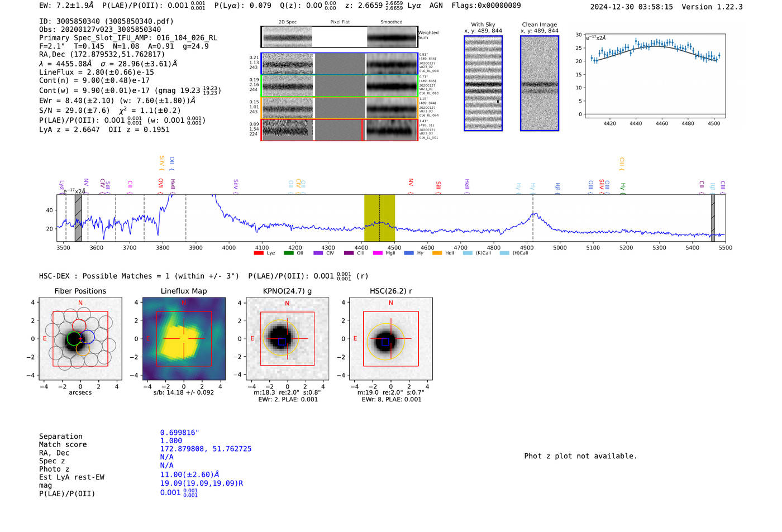The height and width of the screenshot is (532, 782).
Task: Click the Fiber Positions cutout image
Action: 80,339
